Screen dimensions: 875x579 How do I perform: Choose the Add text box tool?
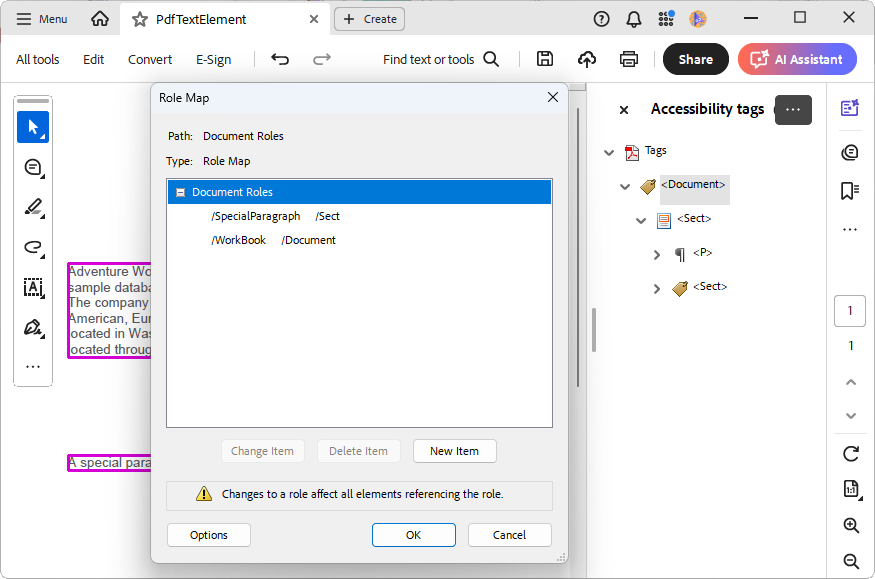[33, 287]
